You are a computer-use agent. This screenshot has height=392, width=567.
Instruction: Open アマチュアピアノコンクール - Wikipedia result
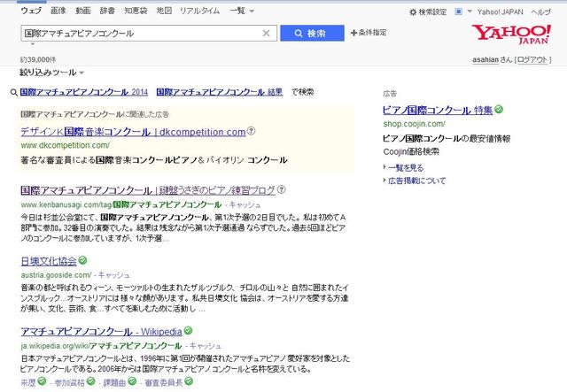coord(101,331)
